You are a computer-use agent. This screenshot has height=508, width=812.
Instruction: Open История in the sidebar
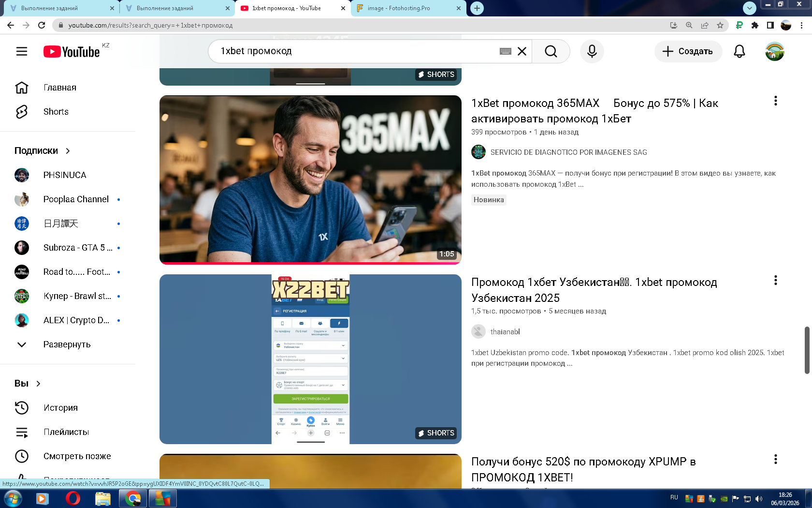(60, 408)
